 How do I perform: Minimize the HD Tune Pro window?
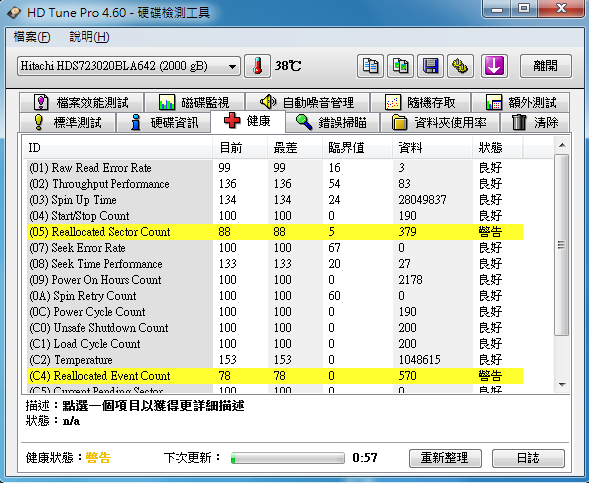[x=497, y=9]
